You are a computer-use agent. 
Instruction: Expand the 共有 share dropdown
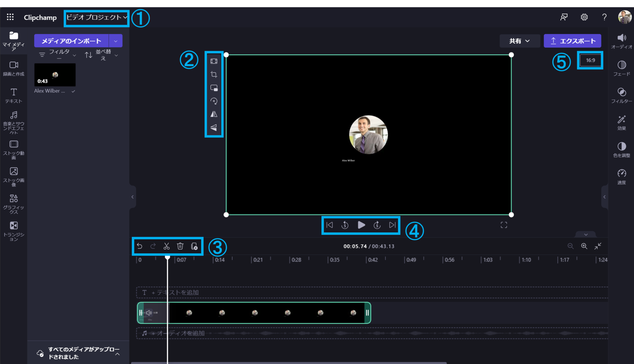coord(519,41)
